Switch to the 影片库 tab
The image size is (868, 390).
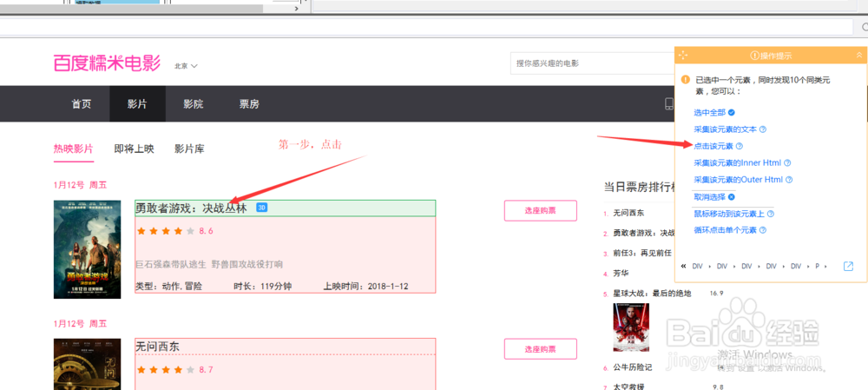189,149
